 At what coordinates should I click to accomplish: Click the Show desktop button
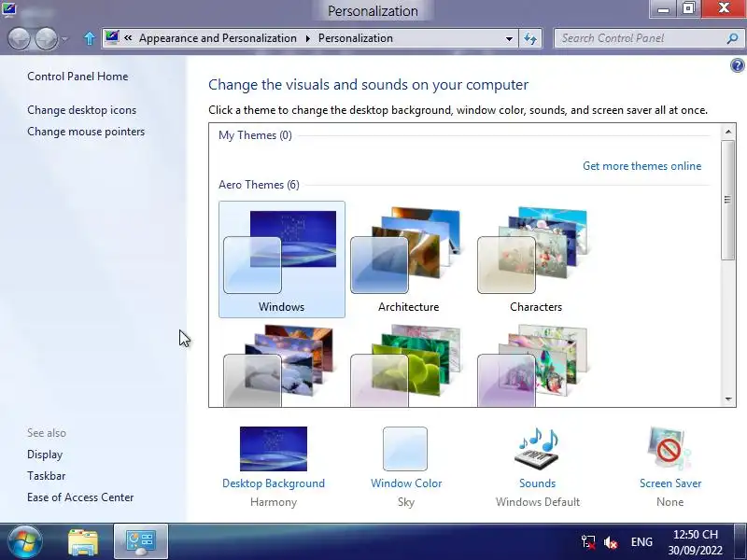coord(740,542)
